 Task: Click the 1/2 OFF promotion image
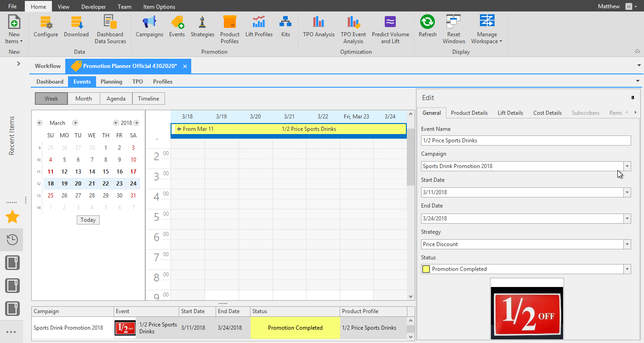pos(527,309)
